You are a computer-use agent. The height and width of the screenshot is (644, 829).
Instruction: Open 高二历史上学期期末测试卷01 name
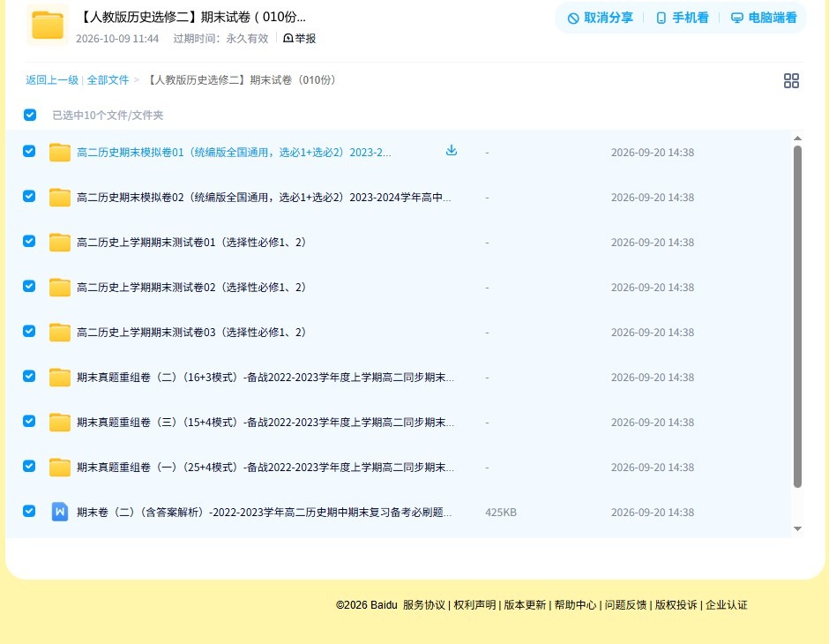[x=191, y=242]
